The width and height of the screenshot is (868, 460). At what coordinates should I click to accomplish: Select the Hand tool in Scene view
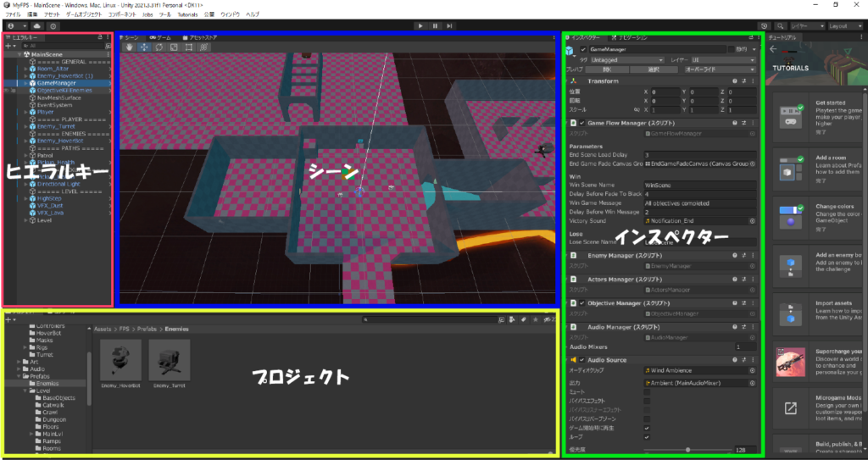tap(129, 47)
